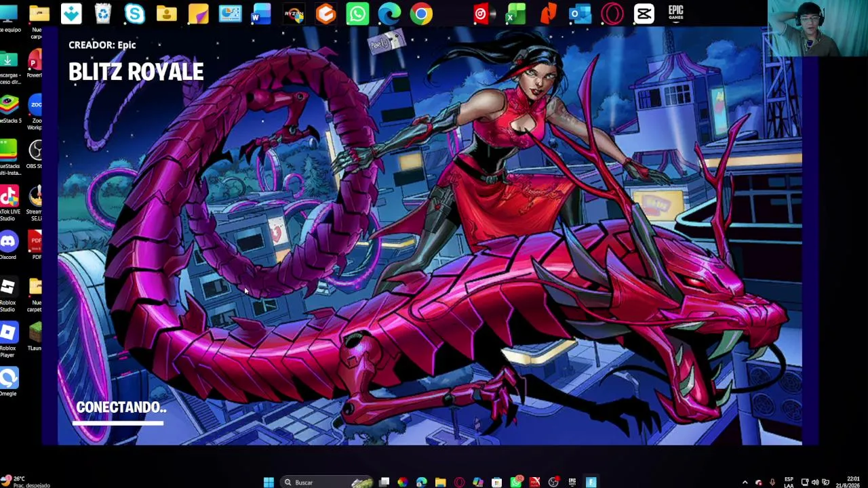Image resolution: width=868 pixels, height=488 pixels.
Task: Launch Opera browser from the top icon row
Action: click(x=612, y=14)
